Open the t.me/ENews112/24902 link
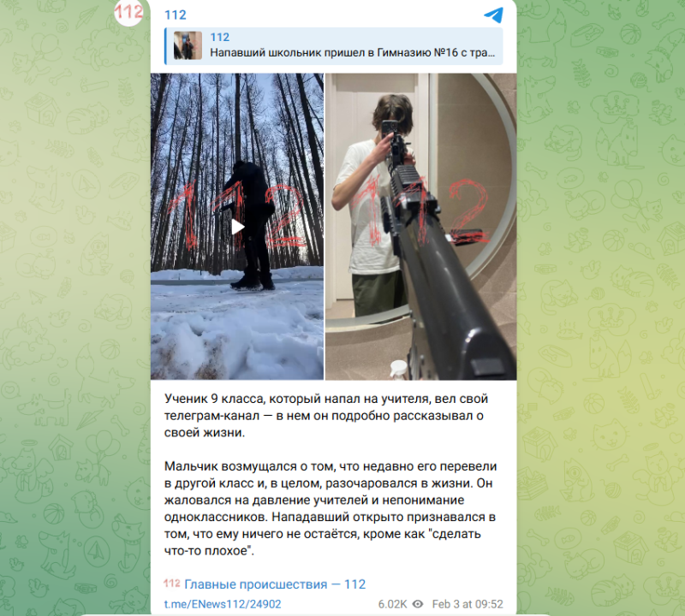Screen dimensions: 685x616 click(x=223, y=604)
